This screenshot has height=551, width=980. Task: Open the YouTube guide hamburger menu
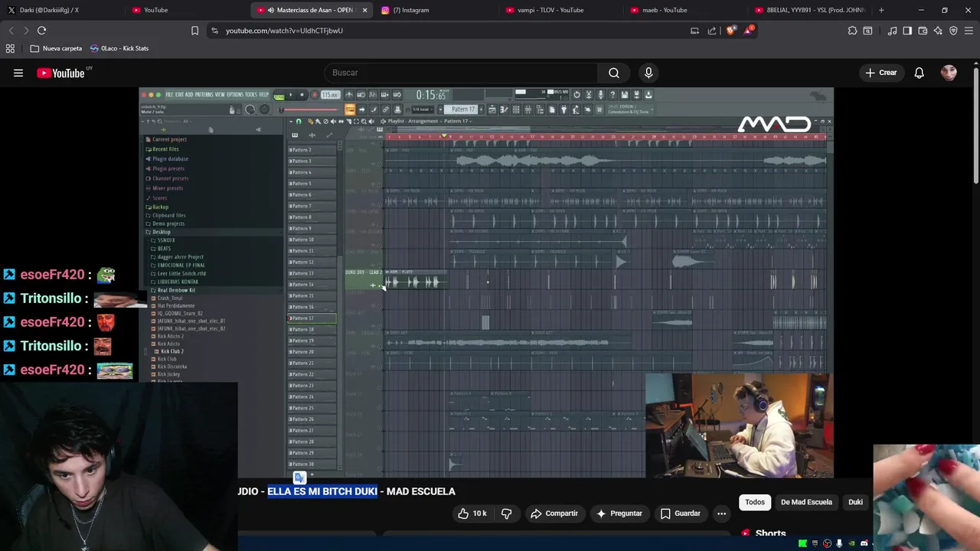pyautogui.click(x=18, y=73)
